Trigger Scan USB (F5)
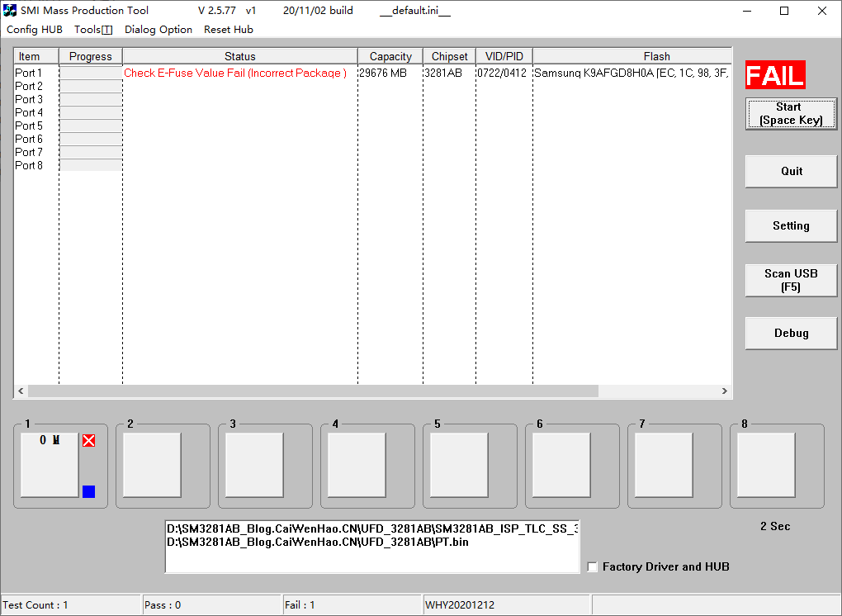The width and height of the screenshot is (842, 616). click(x=790, y=279)
